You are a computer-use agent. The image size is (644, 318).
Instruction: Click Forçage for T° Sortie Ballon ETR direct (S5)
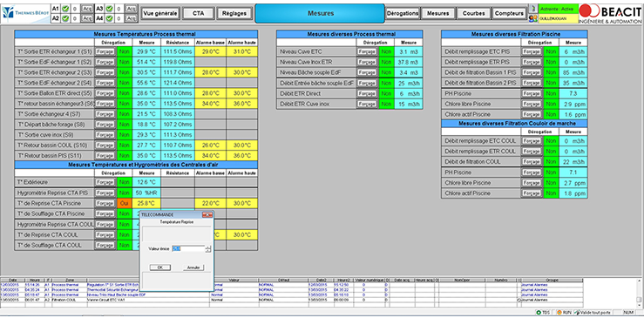(x=105, y=93)
